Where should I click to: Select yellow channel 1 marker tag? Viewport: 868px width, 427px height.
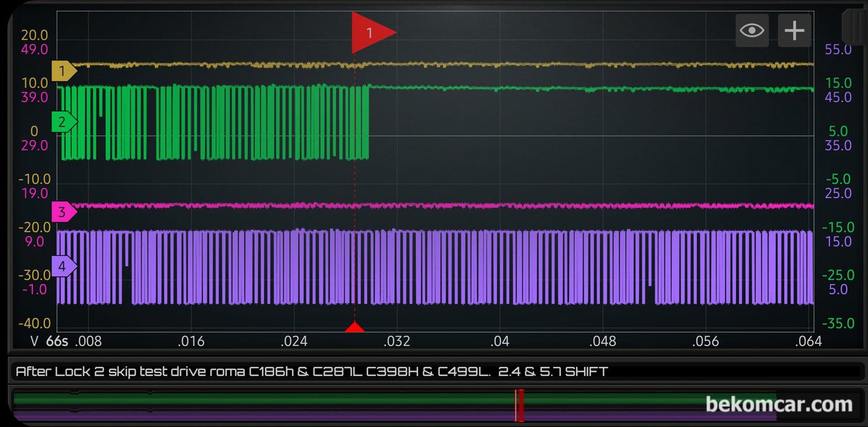64,71
